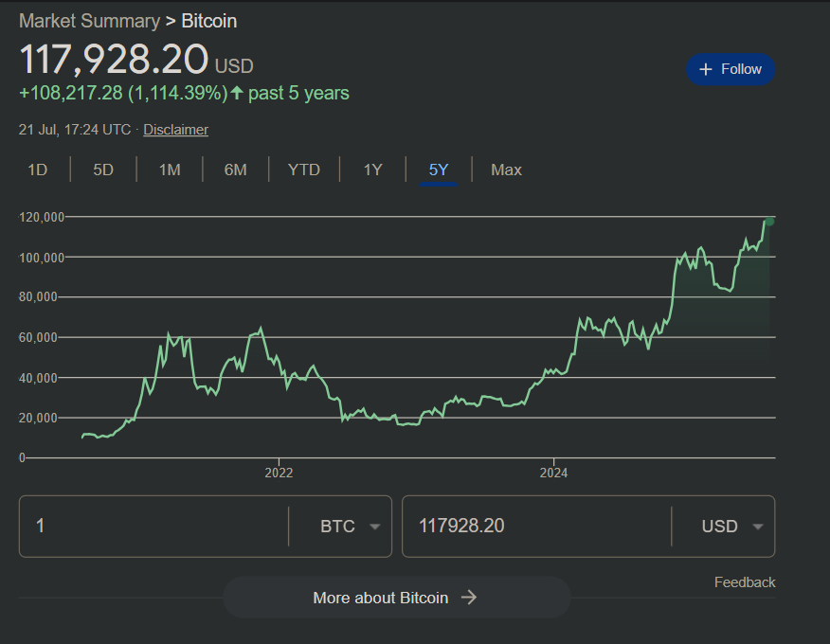
Task: Click the +108,217.28 (1,114.39%) change text
Action: tap(123, 93)
